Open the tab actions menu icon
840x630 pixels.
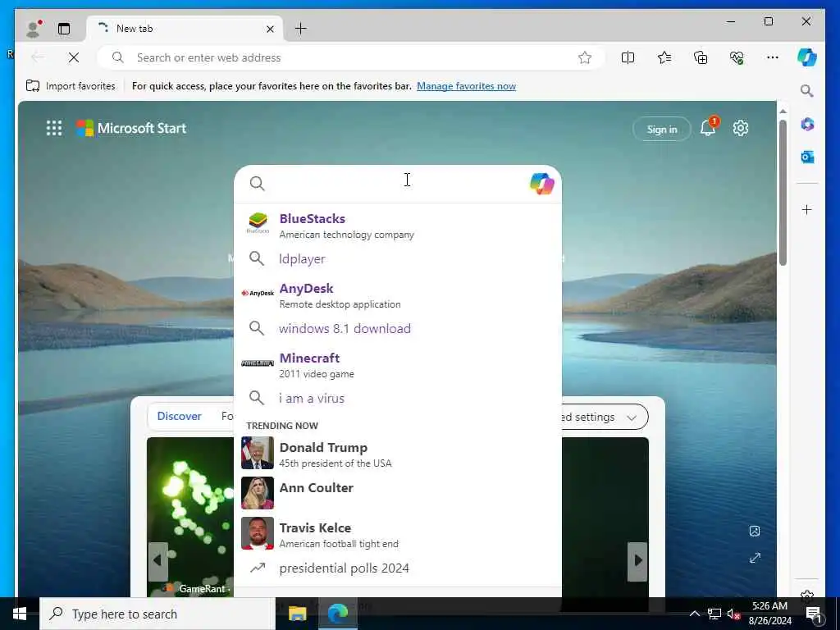click(64, 29)
